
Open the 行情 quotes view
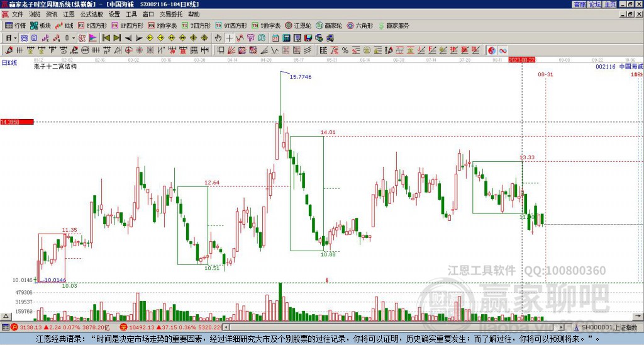(15, 25)
